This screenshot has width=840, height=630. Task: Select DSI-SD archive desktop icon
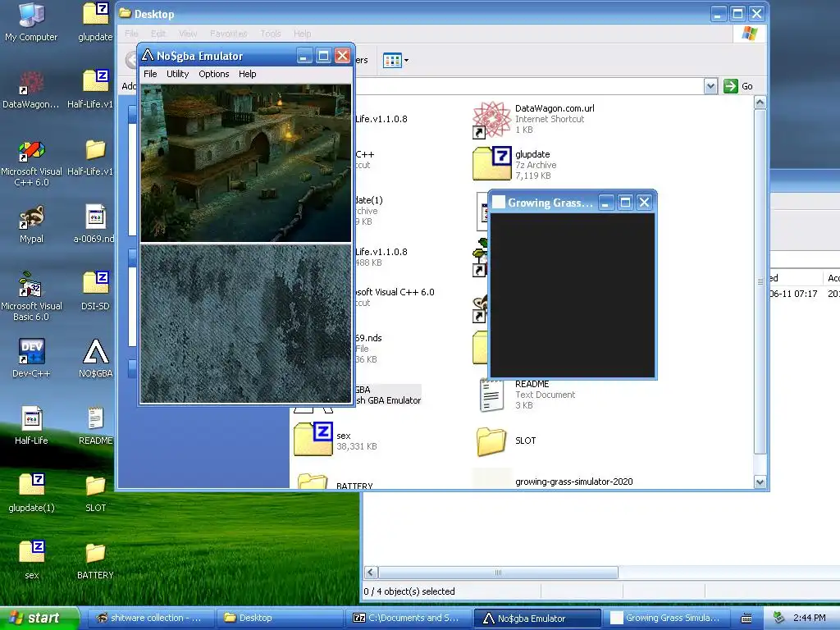pyautogui.click(x=95, y=291)
